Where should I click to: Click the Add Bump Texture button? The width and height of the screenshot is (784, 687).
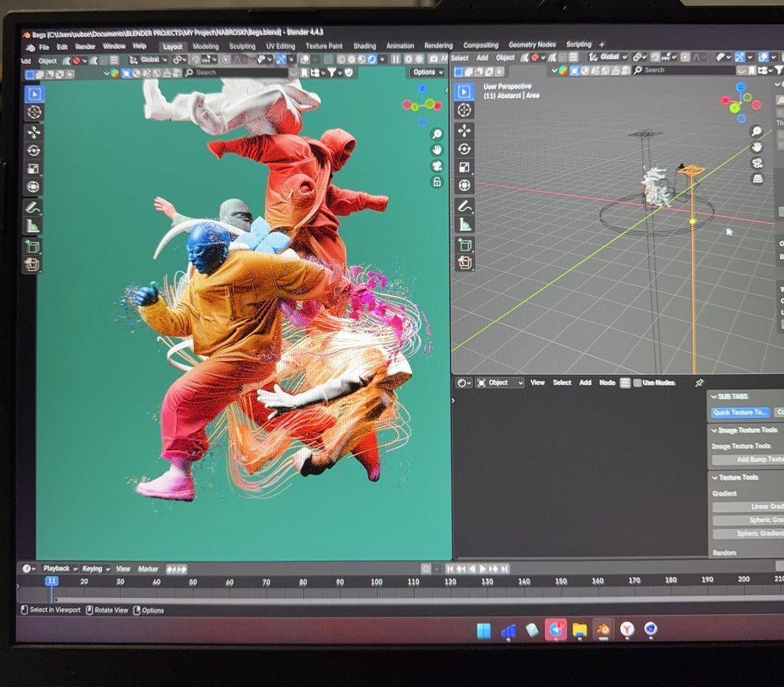(748, 459)
